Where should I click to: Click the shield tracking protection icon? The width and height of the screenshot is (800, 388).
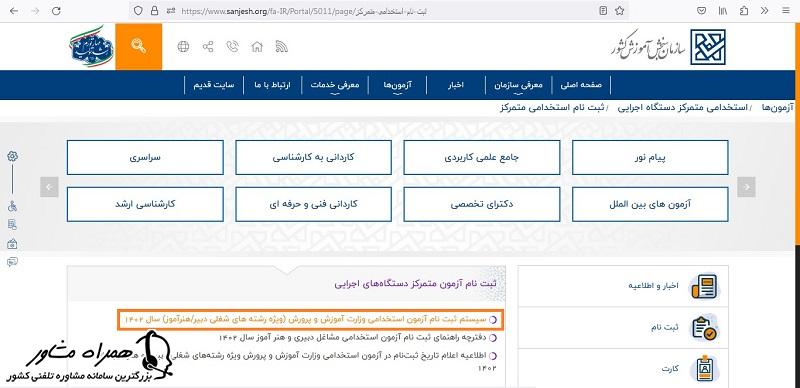click(x=138, y=11)
